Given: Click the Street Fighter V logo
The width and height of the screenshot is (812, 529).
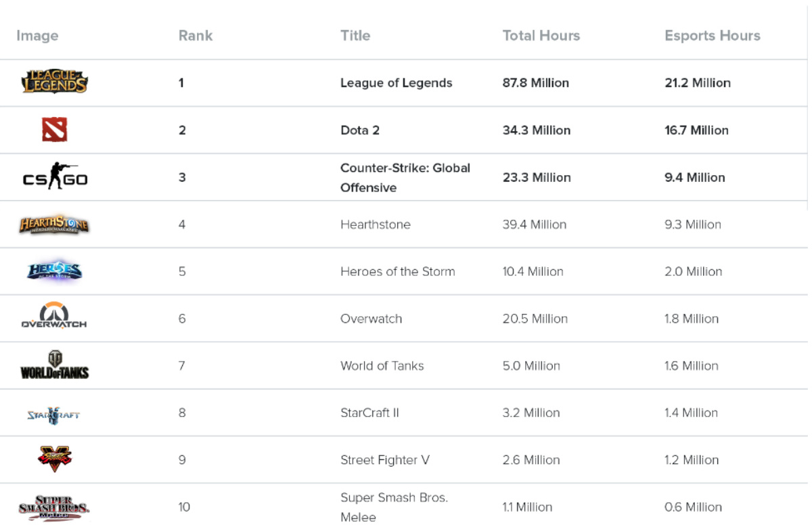Looking at the screenshot, I should 54,460.
